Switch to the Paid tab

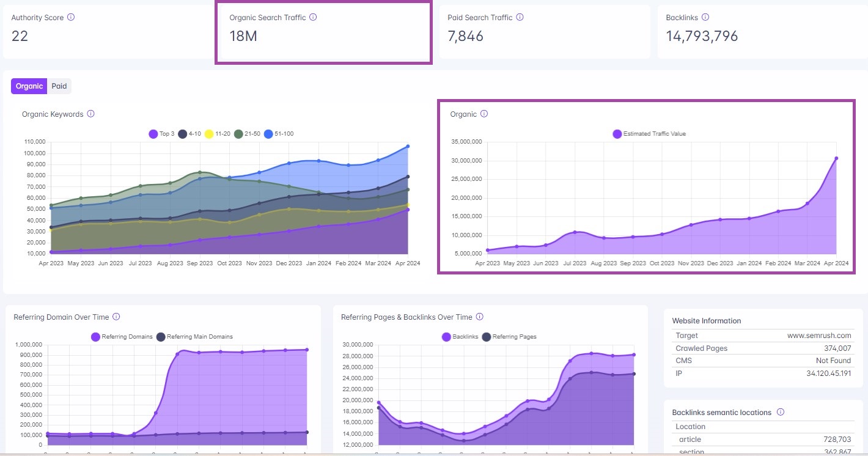click(x=59, y=86)
